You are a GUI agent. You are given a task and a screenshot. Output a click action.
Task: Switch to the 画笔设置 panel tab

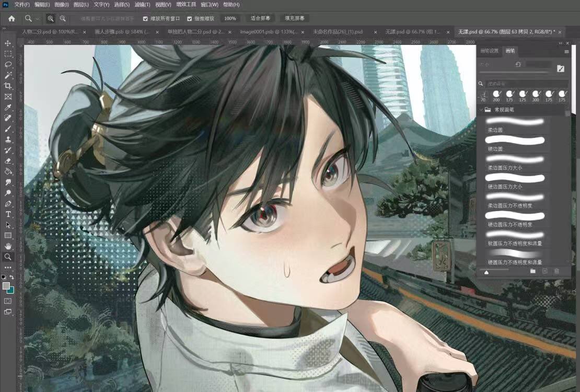490,51
